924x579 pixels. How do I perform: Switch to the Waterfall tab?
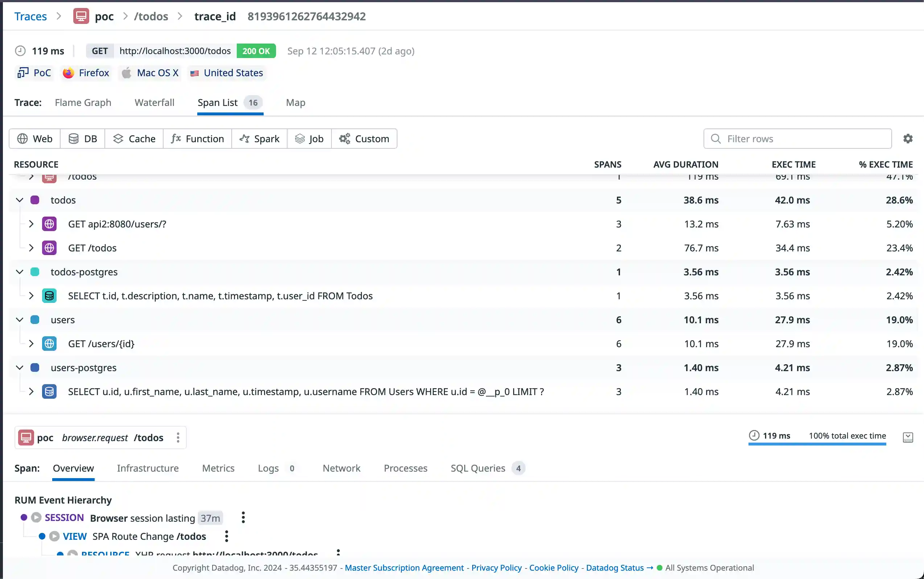click(x=154, y=103)
